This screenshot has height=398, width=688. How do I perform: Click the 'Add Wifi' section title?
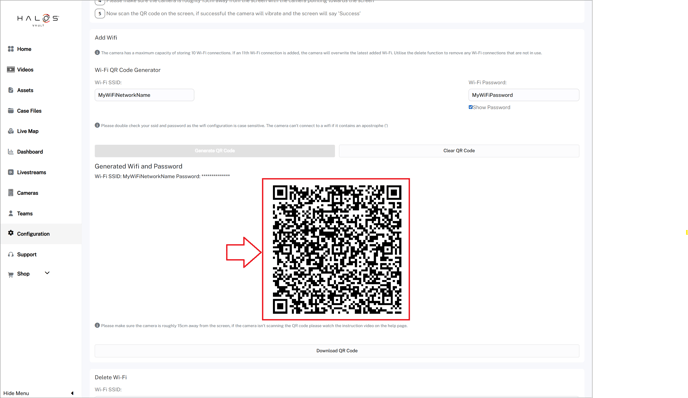pos(106,38)
